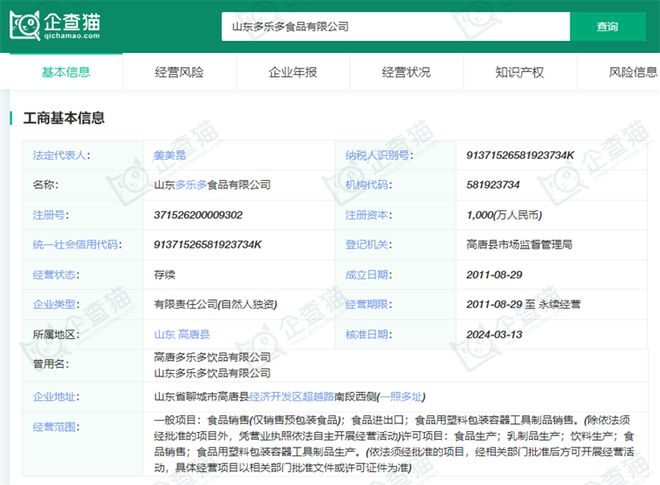Viewport: 660px width, 485px height.
Task: Click the 多乐多 highlighted name link
Action: 191,185
